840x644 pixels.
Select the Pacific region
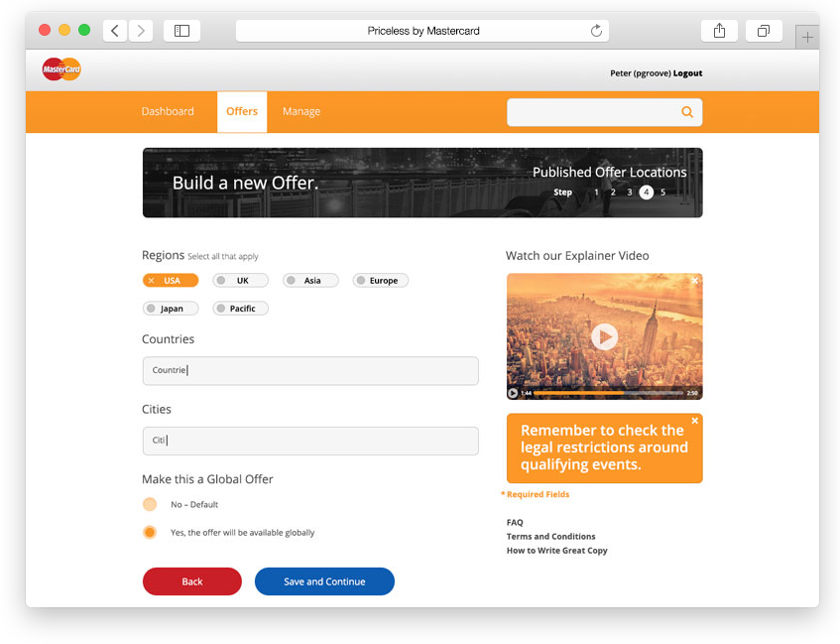(241, 309)
